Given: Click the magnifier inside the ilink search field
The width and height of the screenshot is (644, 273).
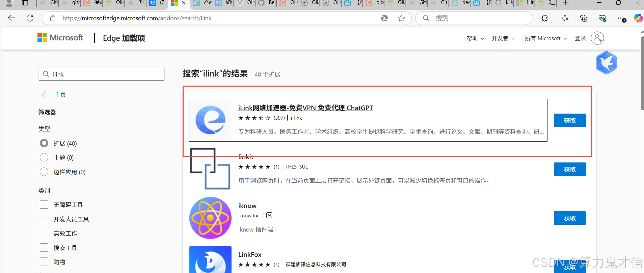Looking at the screenshot, I should pyautogui.click(x=46, y=74).
